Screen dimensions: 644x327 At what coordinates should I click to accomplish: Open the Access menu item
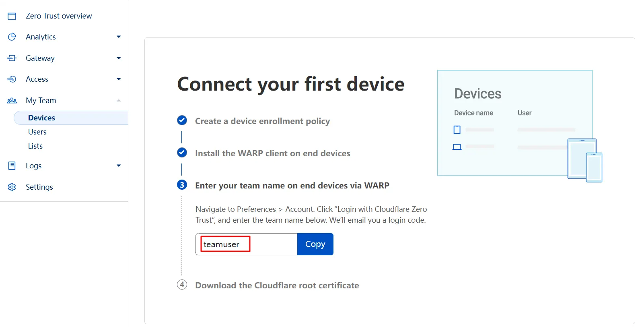tap(37, 79)
